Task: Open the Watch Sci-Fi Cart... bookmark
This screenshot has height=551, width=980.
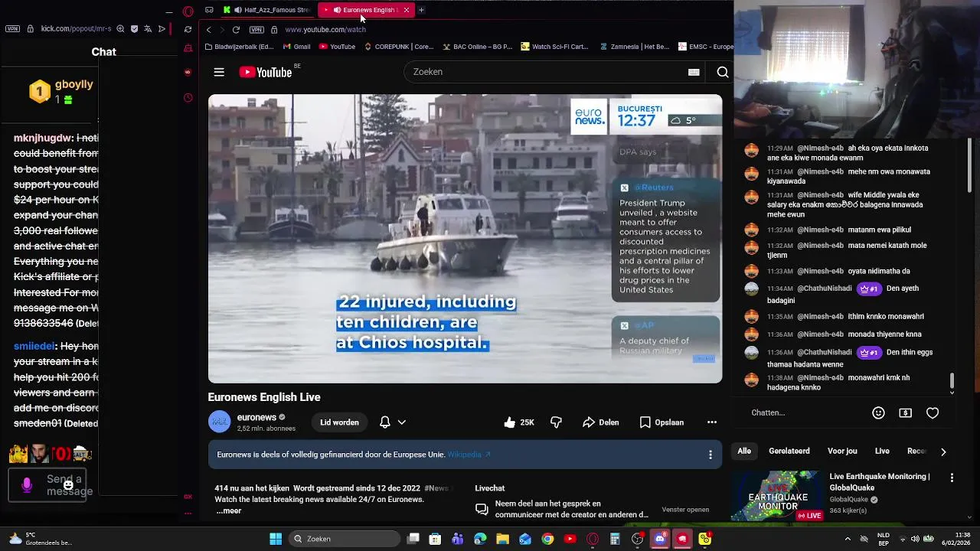Action: (x=554, y=47)
